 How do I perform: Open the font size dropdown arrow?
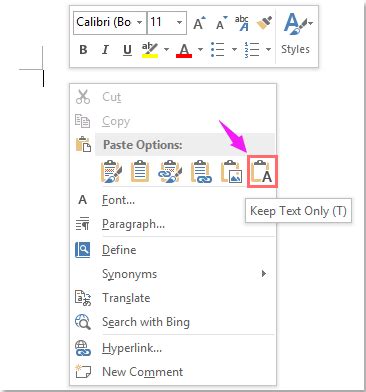click(x=179, y=23)
